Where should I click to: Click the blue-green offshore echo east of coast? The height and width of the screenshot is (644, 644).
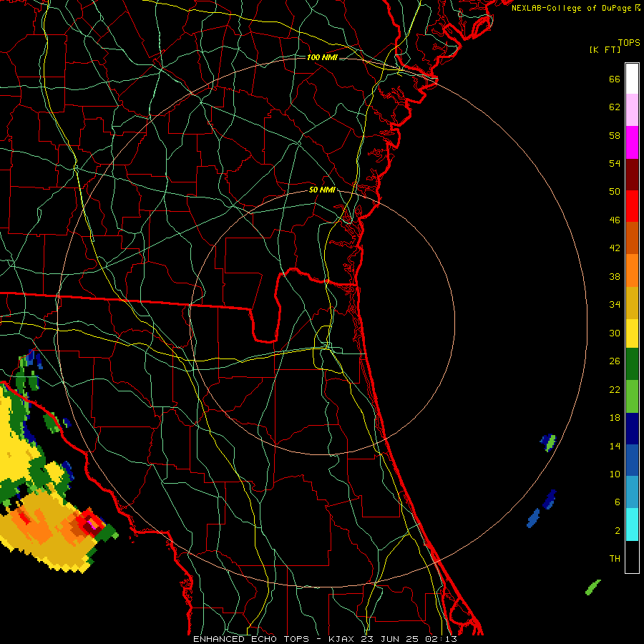point(548,443)
